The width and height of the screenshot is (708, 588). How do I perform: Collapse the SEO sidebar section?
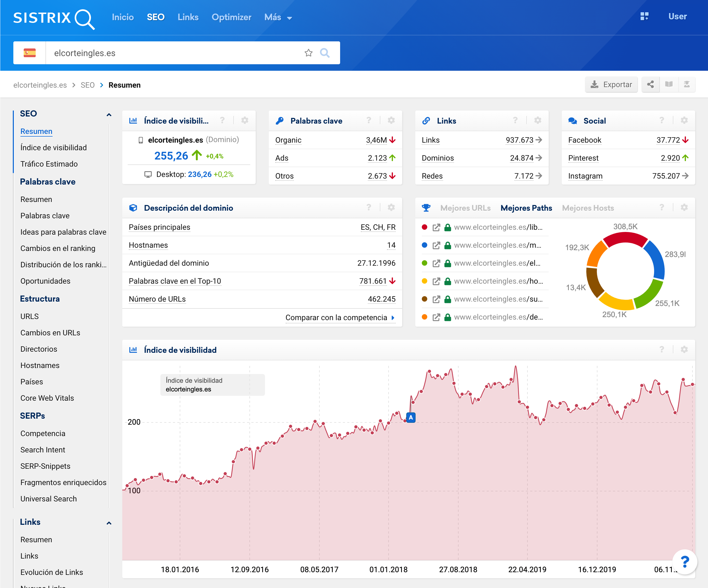109,115
